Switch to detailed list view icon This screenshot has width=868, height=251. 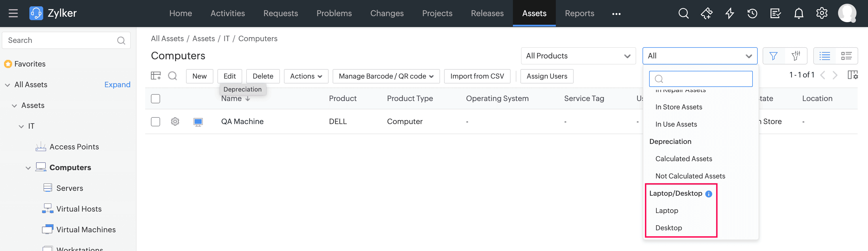(x=846, y=56)
